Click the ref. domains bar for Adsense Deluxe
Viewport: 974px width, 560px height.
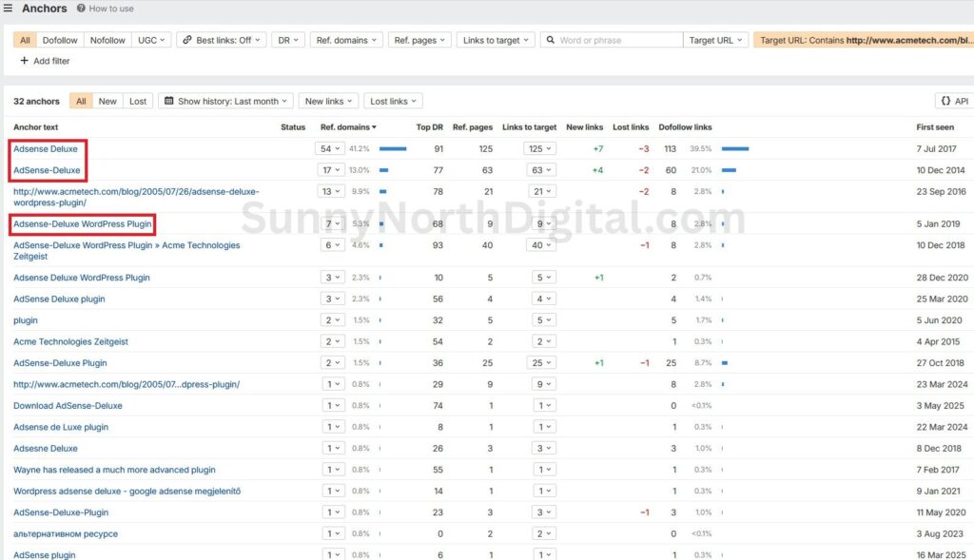(x=395, y=148)
